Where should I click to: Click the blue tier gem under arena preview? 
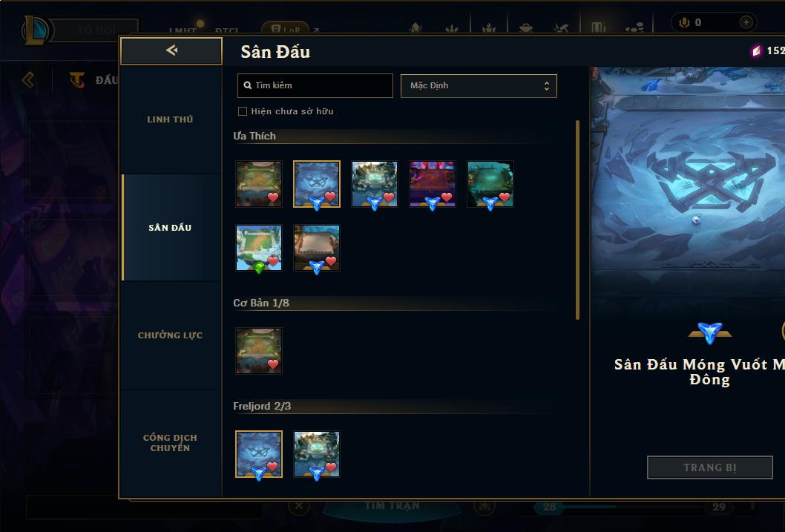click(710, 332)
